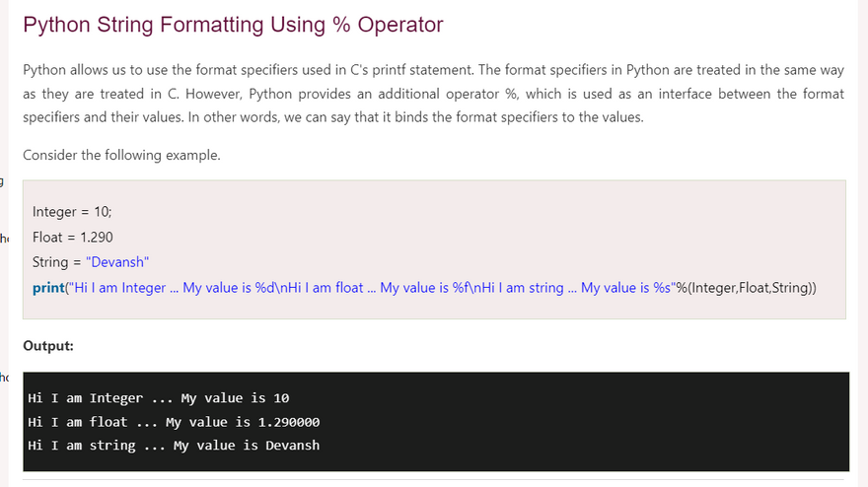Click the paragraph beginning "Python allows us"
This screenshot has height=487, width=868.
coord(433,95)
